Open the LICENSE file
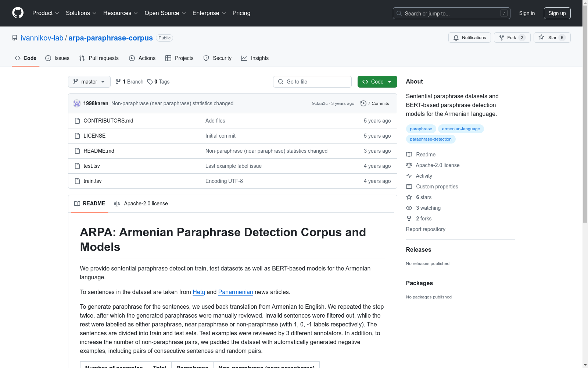Screen dimensions: 588x368 [x=94, y=136]
